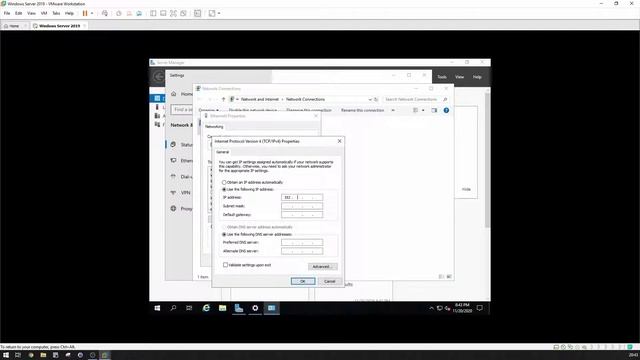Click Rename this connection command
This screenshot has height=360, width=640.
click(362, 110)
